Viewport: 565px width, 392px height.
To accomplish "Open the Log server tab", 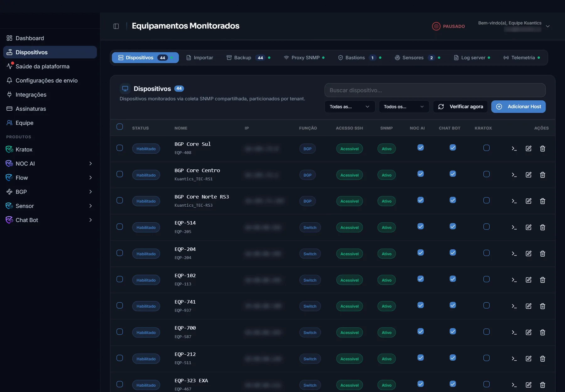I will tap(472, 58).
